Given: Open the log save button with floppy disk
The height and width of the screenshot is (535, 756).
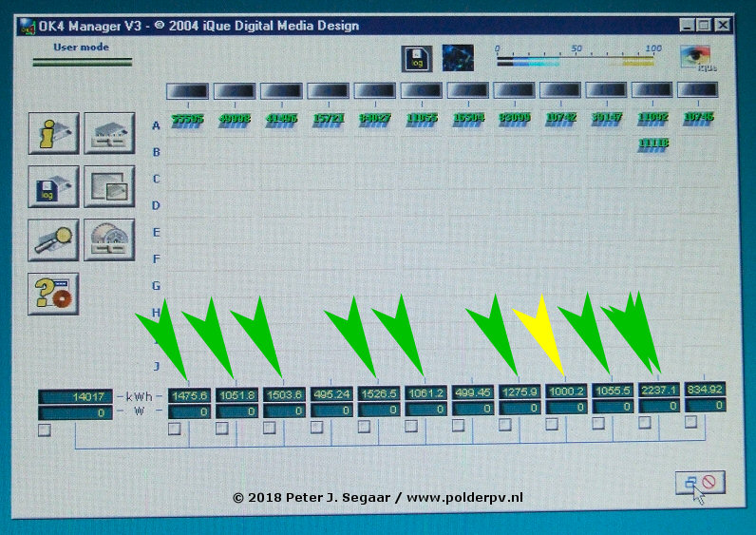Looking at the screenshot, I should (x=54, y=186).
